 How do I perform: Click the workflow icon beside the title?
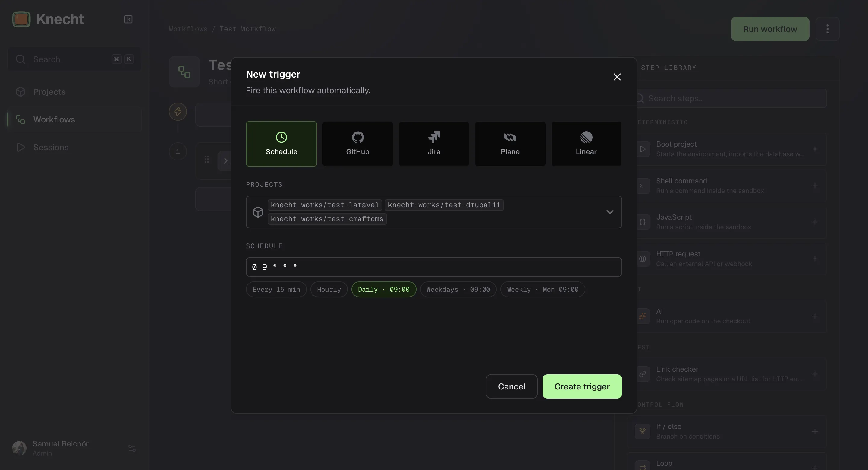click(x=184, y=72)
